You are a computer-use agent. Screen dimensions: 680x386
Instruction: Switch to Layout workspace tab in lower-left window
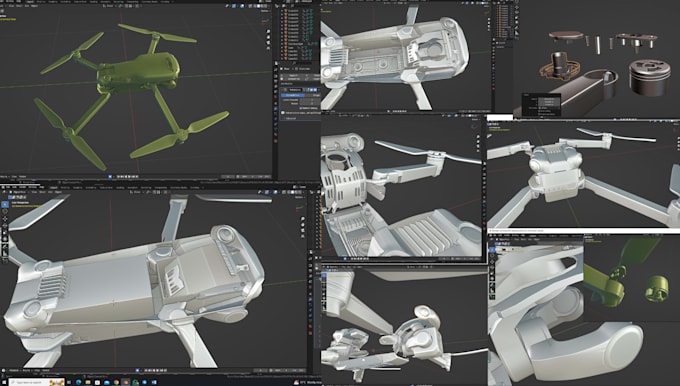click(54, 187)
